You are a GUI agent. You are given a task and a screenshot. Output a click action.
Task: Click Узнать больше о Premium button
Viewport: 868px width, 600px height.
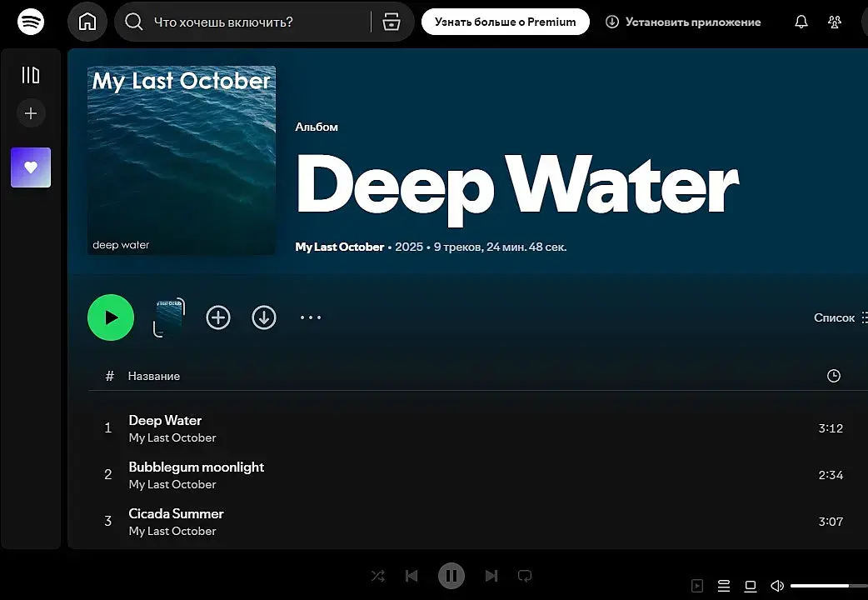click(x=506, y=22)
